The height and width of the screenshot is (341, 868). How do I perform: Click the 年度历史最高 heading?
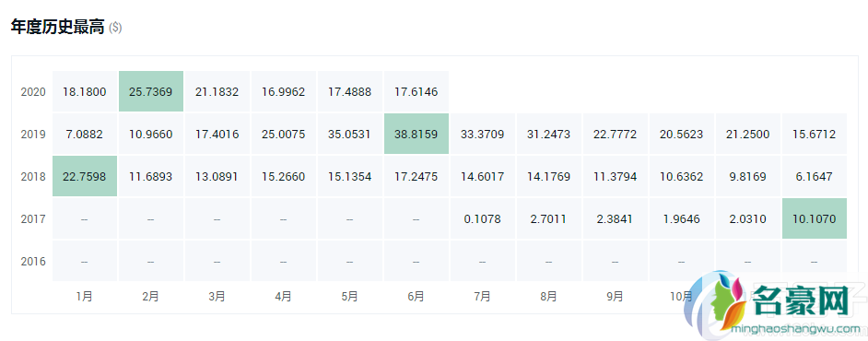click(x=57, y=27)
